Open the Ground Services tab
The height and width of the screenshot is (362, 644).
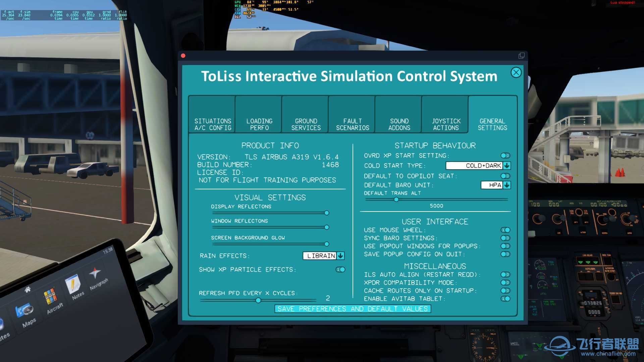tap(306, 115)
